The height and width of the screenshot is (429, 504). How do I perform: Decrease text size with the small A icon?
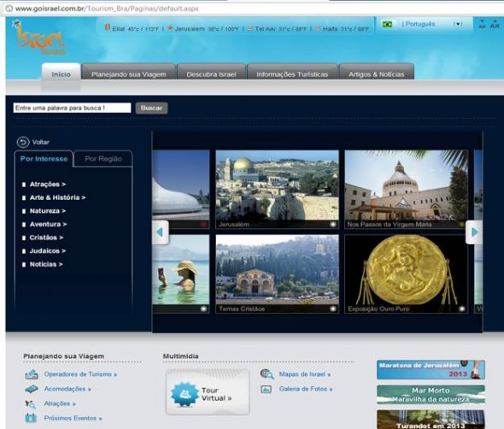(482, 25)
